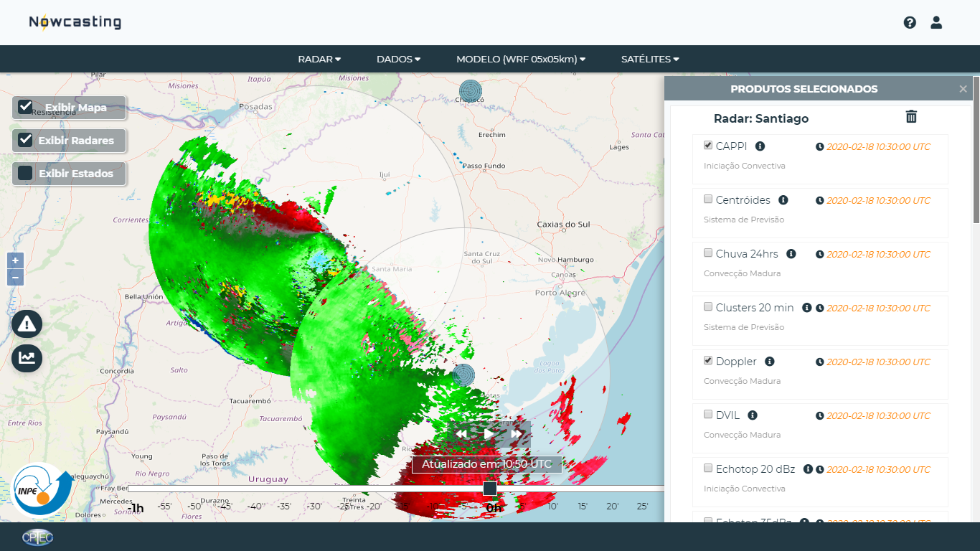Image resolution: width=980 pixels, height=551 pixels.
Task: Zoom in the map with plus button
Action: tap(15, 260)
